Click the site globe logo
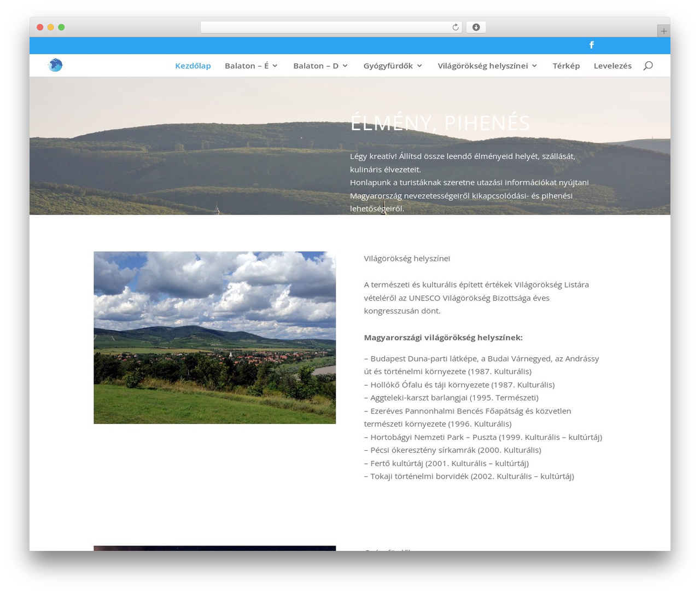Image resolution: width=700 pixels, height=593 pixels. tap(55, 65)
